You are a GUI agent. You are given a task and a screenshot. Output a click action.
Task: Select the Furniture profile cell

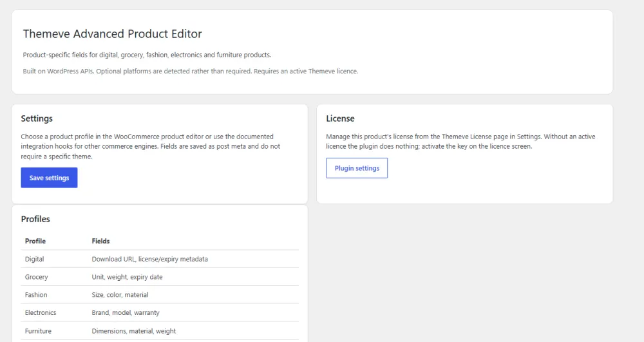(x=38, y=331)
